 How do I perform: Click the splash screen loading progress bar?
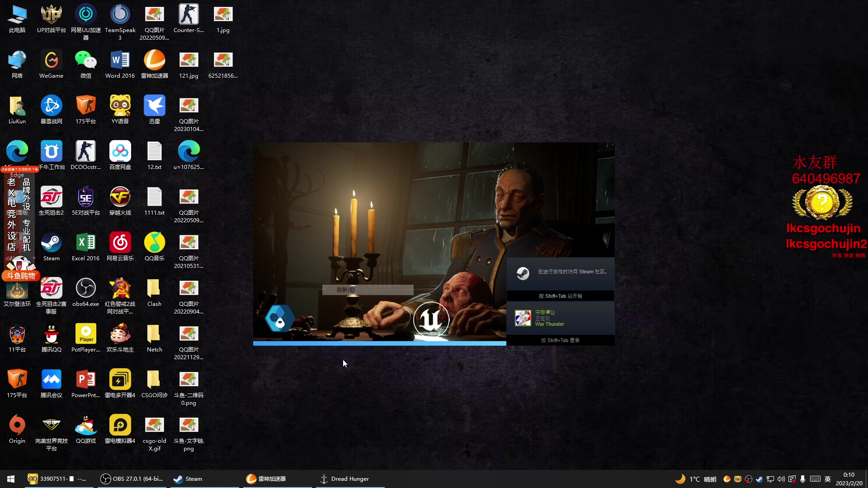(x=379, y=343)
